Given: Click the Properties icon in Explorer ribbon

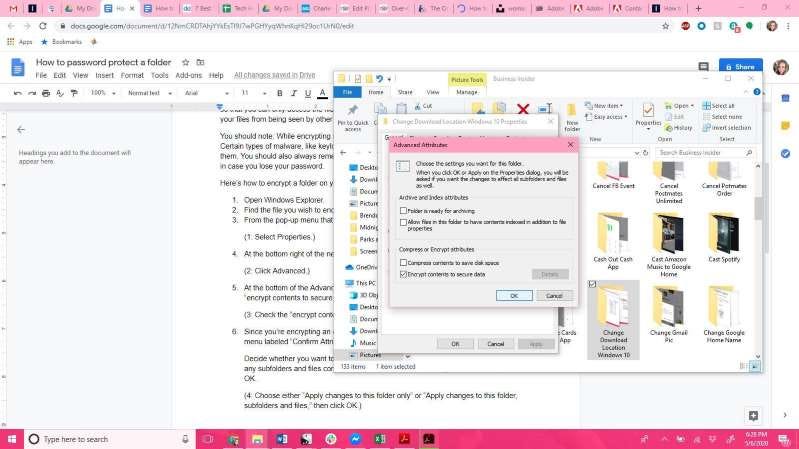Looking at the screenshot, I should coord(648,111).
